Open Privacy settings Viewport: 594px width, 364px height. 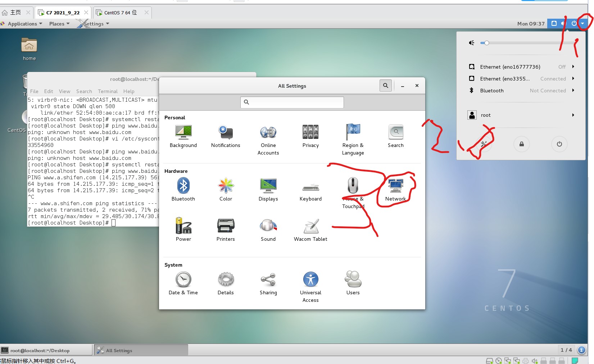310,137
